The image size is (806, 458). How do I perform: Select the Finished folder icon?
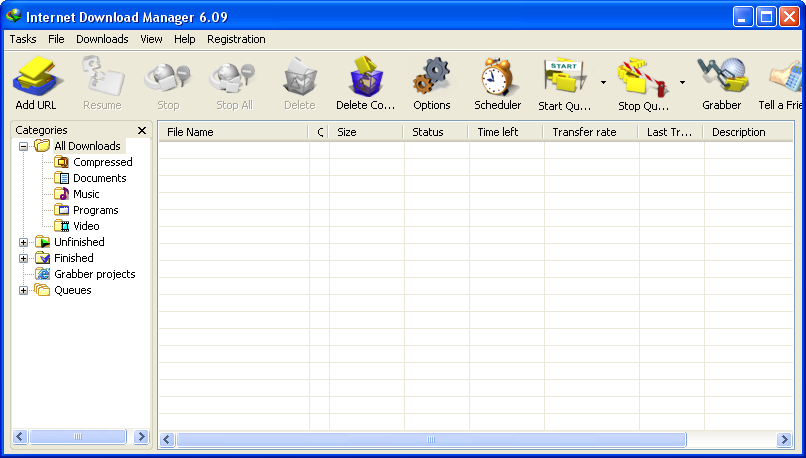pyautogui.click(x=42, y=258)
